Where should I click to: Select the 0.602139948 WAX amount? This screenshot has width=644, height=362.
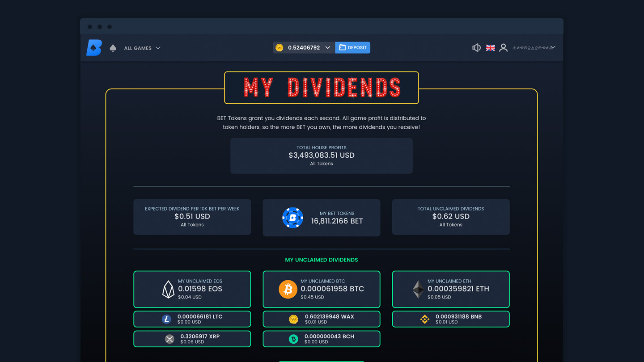point(330,316)
